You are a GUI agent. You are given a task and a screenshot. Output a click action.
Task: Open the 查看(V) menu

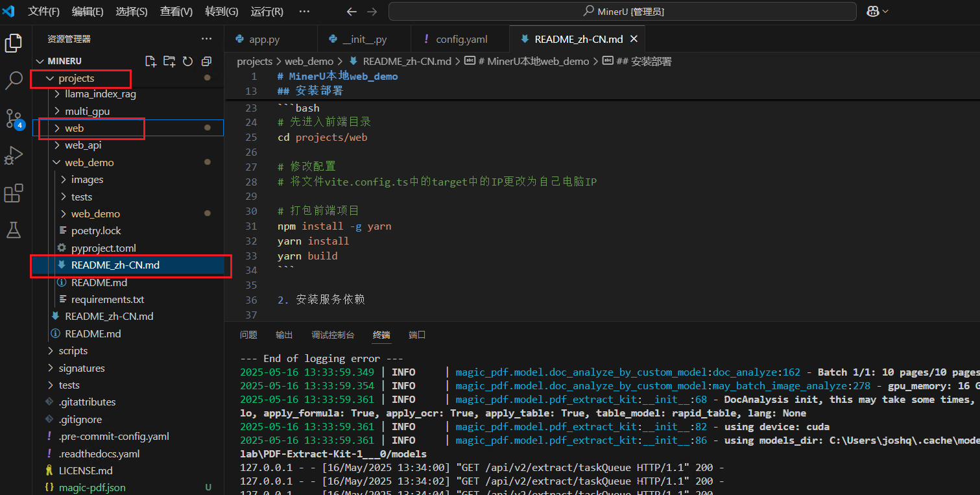176,12
